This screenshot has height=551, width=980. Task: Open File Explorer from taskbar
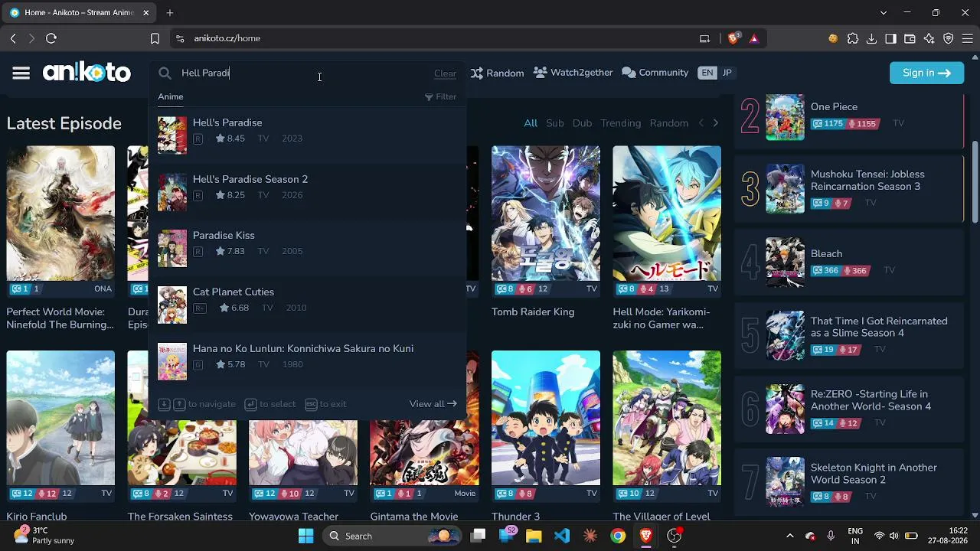533,536
